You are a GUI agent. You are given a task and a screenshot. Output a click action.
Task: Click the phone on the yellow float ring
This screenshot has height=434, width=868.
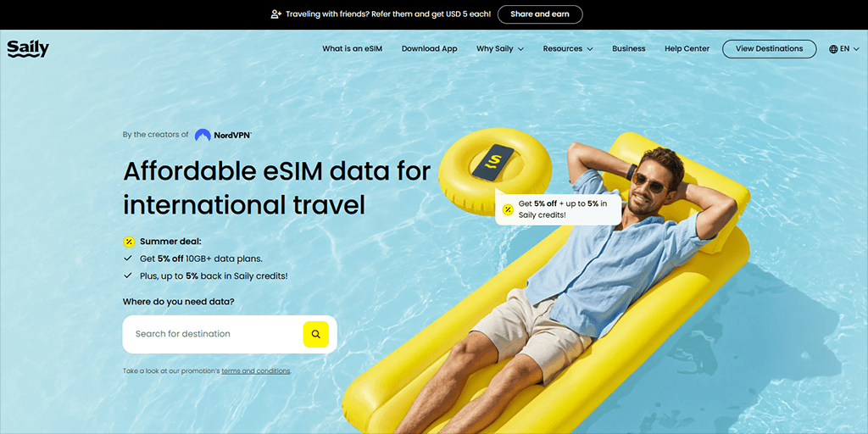pyautogui.click(x=492, y=162)
